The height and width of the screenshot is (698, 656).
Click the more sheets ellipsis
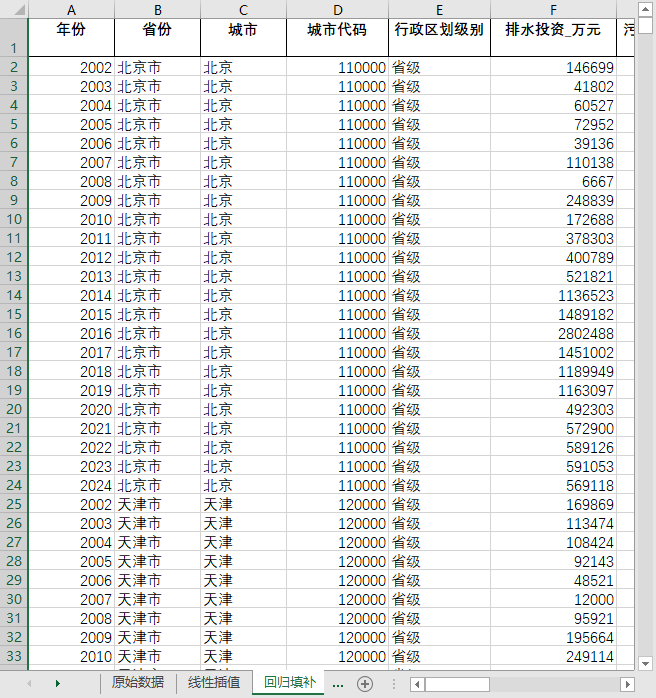338,684
